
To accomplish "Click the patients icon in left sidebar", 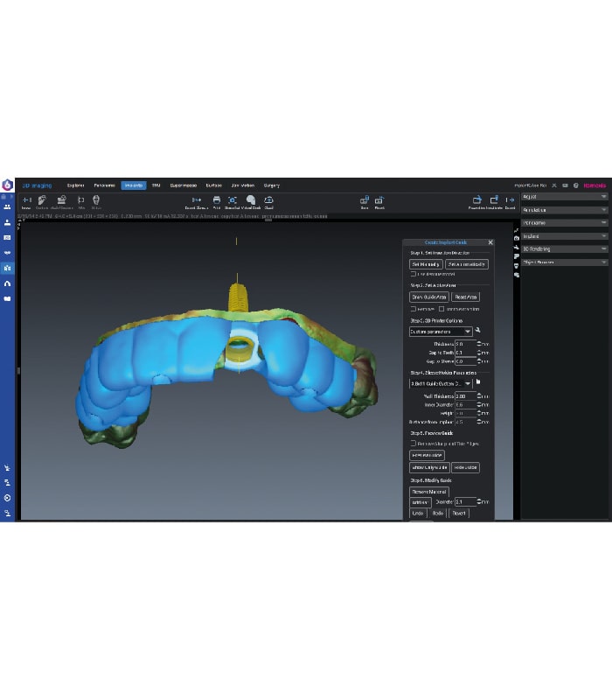I will click(7, 206).
